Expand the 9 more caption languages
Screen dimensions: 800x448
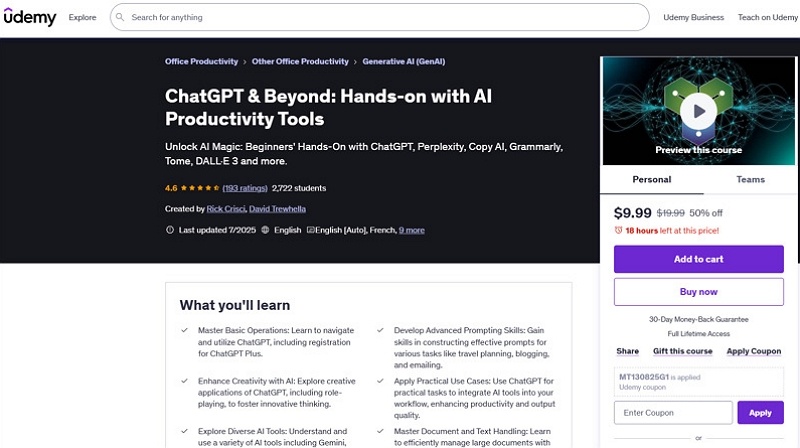412,230
